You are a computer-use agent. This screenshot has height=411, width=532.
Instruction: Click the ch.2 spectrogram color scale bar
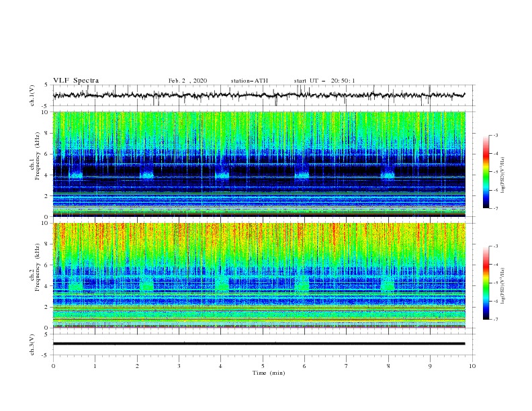tap(486, 283)
